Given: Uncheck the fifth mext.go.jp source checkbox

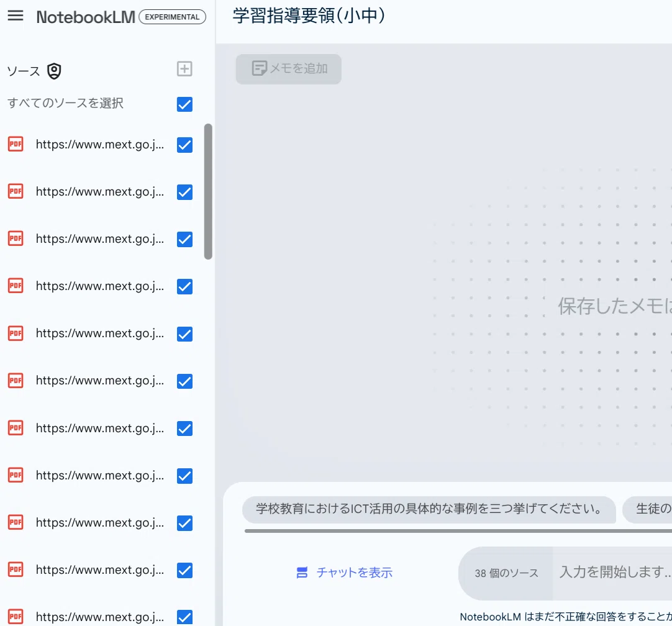Looking at the screenshot, I should (x=184, y=333).
